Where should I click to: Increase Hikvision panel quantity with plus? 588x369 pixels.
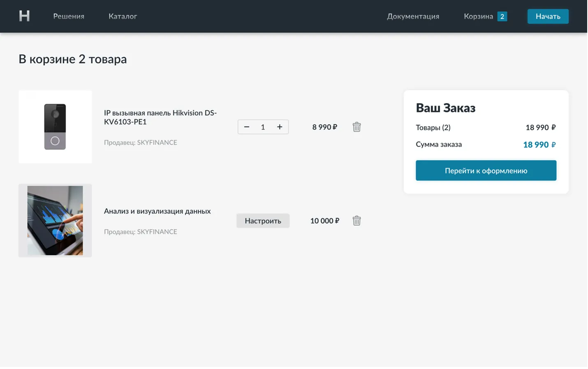tap(280, 127)
